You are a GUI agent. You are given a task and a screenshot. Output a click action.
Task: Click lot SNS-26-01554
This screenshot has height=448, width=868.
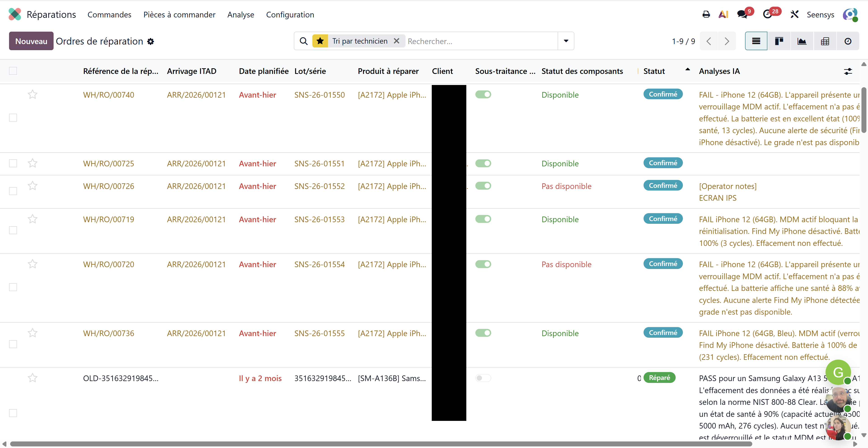(x=319, y=264)
